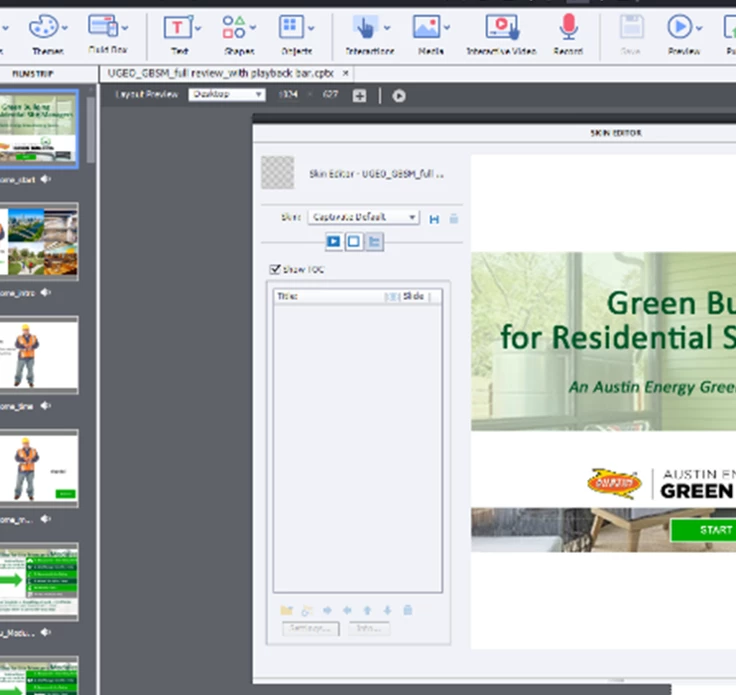Click audio icon under third filmstrip slide
The image size is (736, 695).
pyautogui.click(x=46, y=405)
